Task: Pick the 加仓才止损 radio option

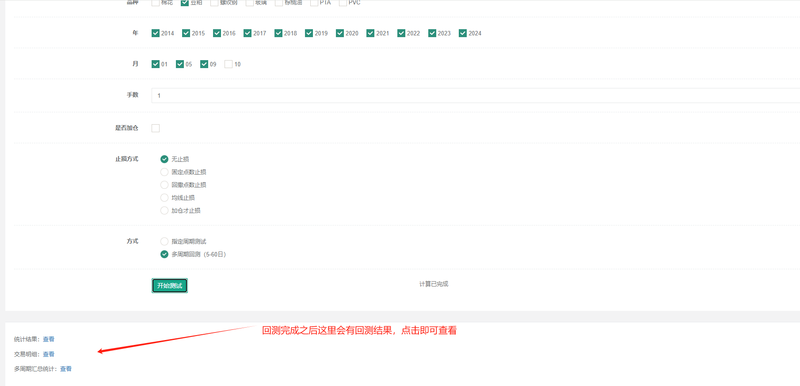Action: click(164, 210)
